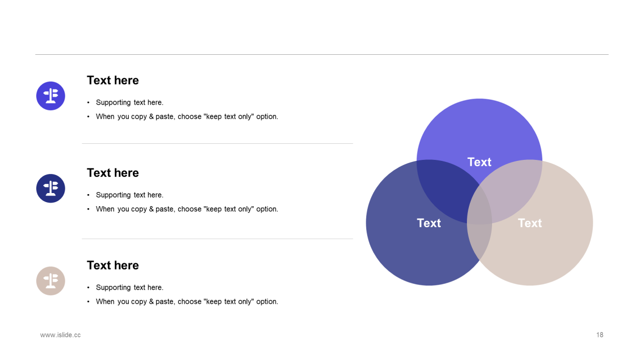This screenshot has height=362, width=644.
Task: Click the slide number 18
Action: [x=600, y=335]
